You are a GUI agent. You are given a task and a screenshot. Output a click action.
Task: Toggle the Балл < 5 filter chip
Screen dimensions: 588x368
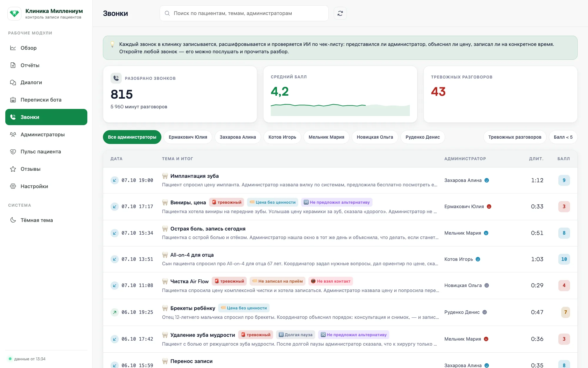coord(563,137)
